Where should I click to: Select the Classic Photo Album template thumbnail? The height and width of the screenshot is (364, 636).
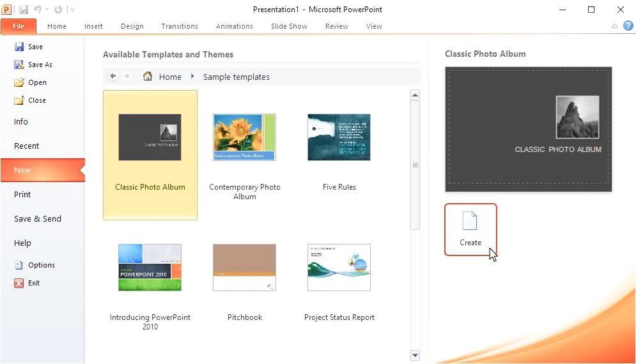(150, 137)
